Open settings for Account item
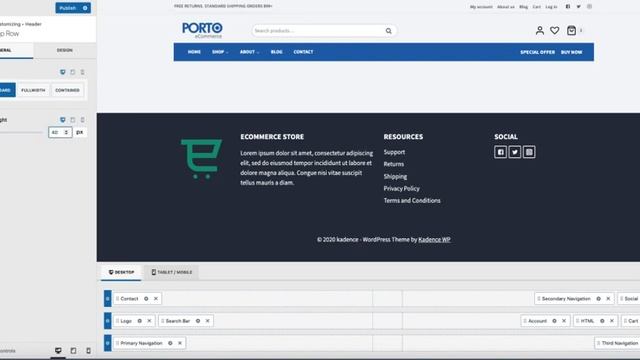Screen dimensions: 640x360 tap(554, 321)
